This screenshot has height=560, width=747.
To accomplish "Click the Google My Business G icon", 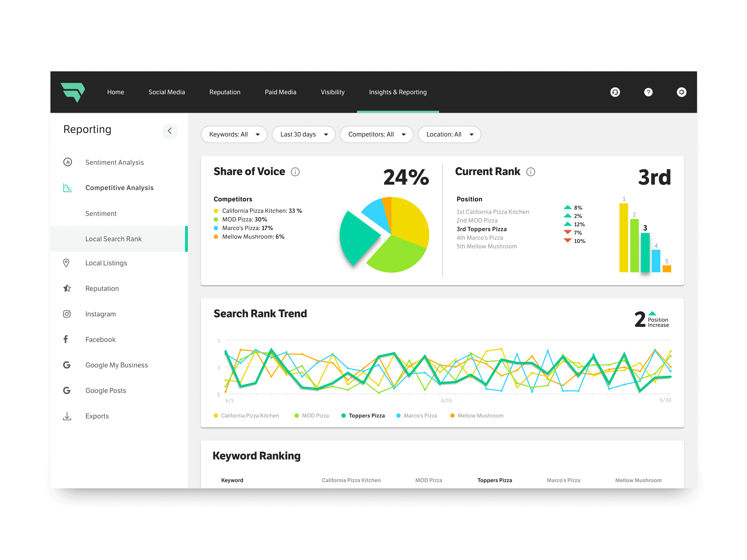I will (x=67, y=365).
